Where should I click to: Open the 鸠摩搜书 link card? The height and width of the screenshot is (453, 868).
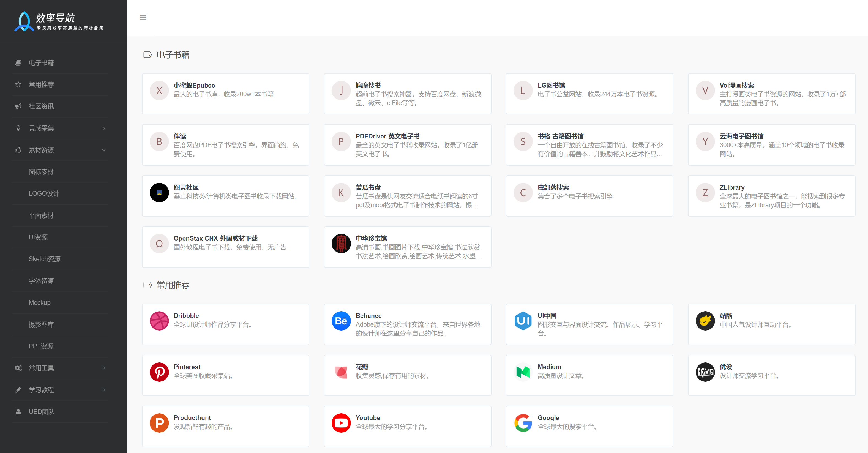tap(407, 94)
